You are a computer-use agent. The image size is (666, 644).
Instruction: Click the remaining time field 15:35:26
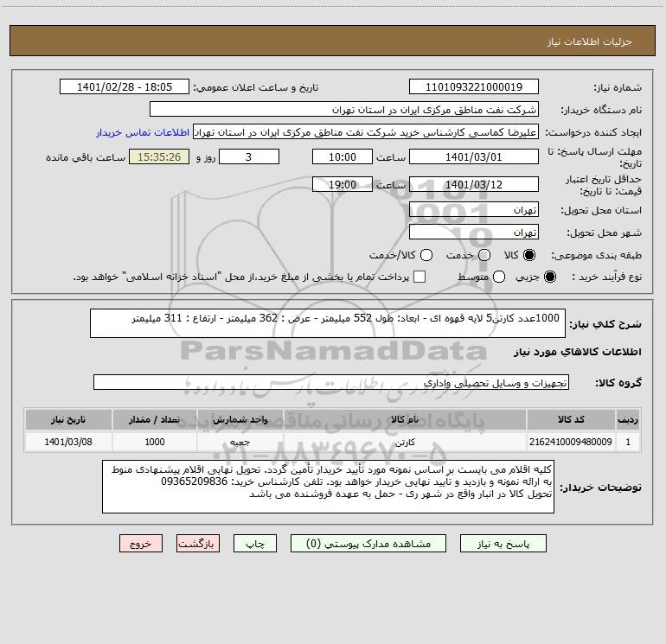click(x=159, y=157)
